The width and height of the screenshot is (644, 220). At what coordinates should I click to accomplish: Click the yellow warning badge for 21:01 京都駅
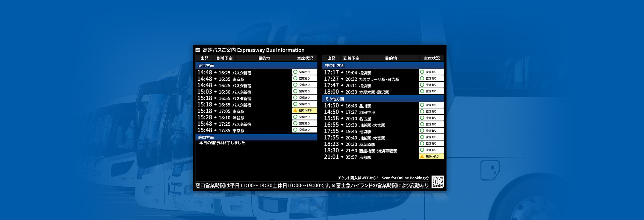click(x=431, y=156)
